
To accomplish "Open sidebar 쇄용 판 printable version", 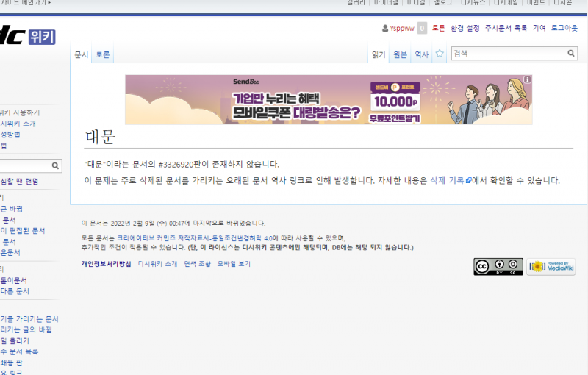I will coord(11,363).
